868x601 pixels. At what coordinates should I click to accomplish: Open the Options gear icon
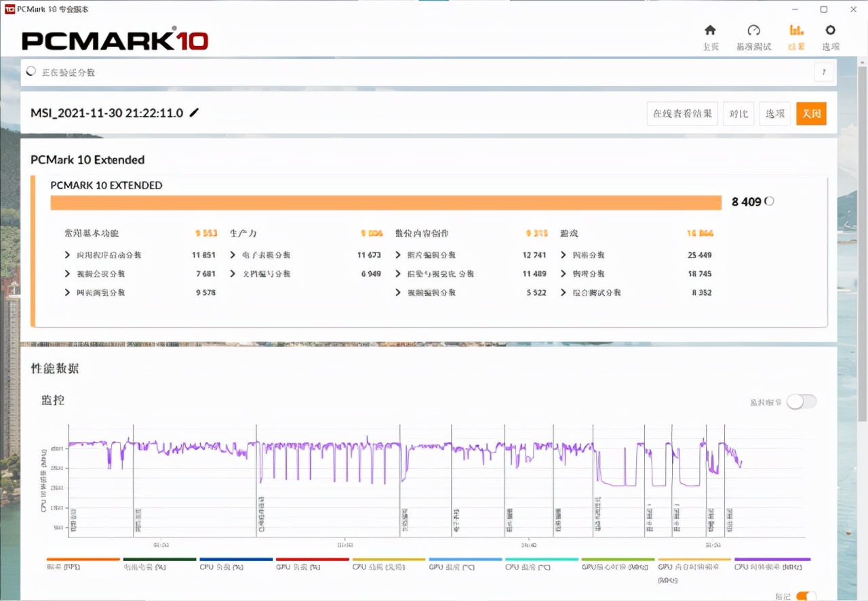pyautogui.click(x=830, y=31)
